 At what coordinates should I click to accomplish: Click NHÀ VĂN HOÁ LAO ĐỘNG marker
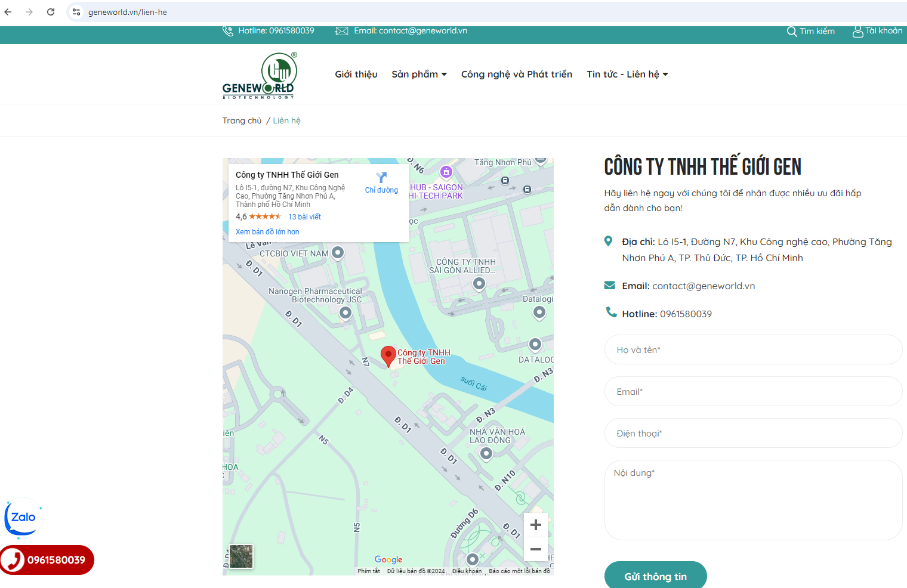(x=486, y=454)
